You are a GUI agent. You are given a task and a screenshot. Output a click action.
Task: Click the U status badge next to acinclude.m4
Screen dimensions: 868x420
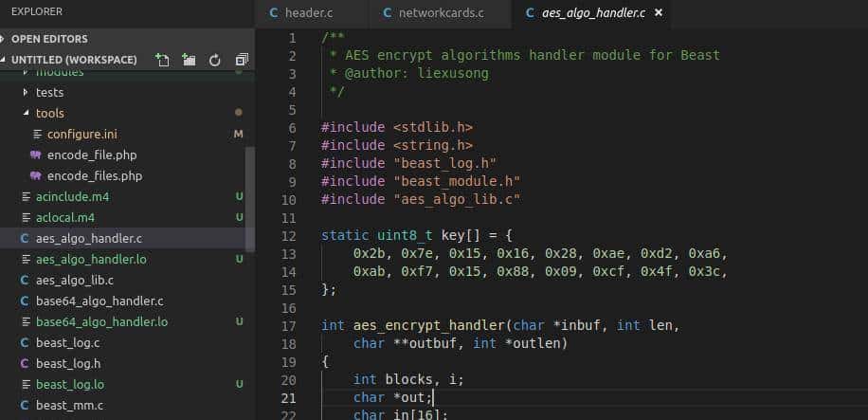[239, 196]
